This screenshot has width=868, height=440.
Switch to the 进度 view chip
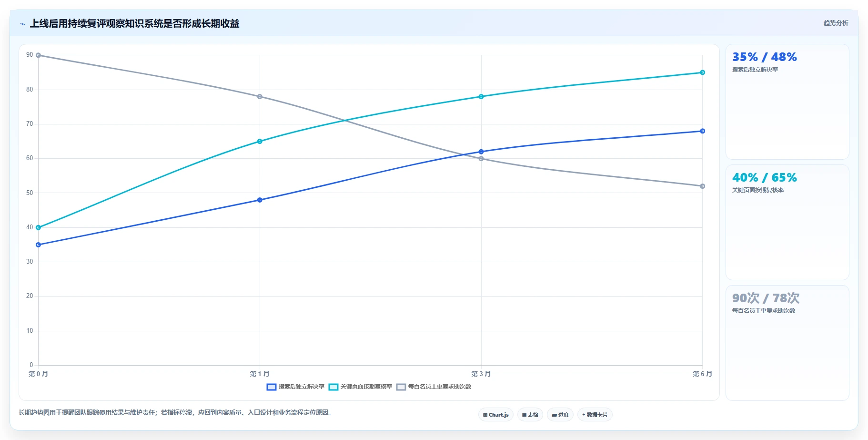click(560, 415)
